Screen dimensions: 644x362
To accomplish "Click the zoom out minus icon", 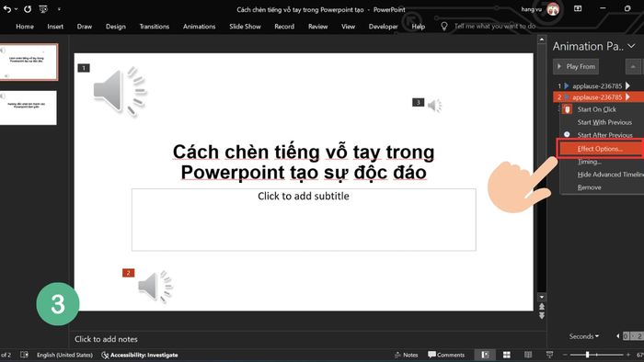I will pyautogui.click(x=565, y=355).
